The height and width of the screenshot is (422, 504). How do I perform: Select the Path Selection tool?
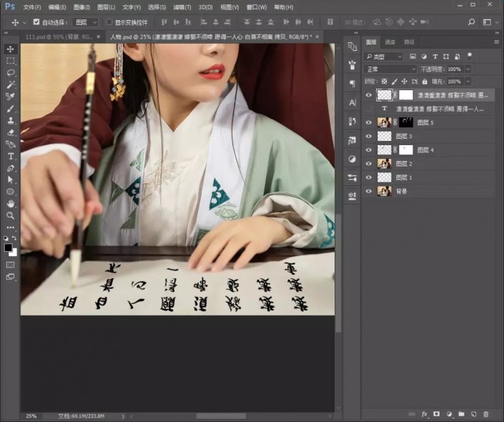click(10, 180)
